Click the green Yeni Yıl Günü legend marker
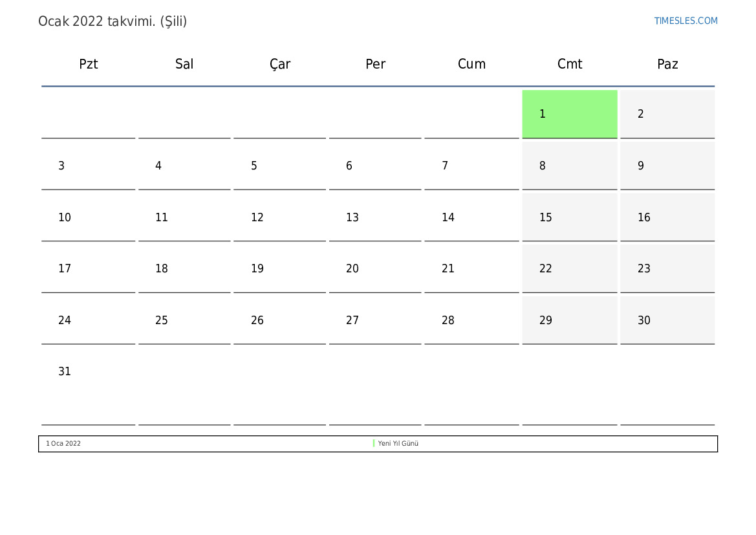Screen dimensions: 756x535 [374, 443]
